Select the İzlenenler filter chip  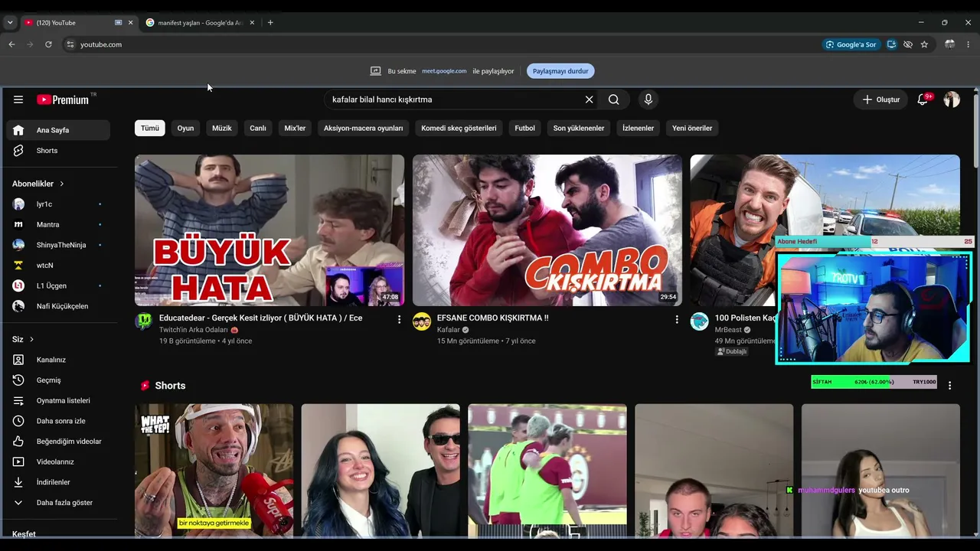[638, 128]
